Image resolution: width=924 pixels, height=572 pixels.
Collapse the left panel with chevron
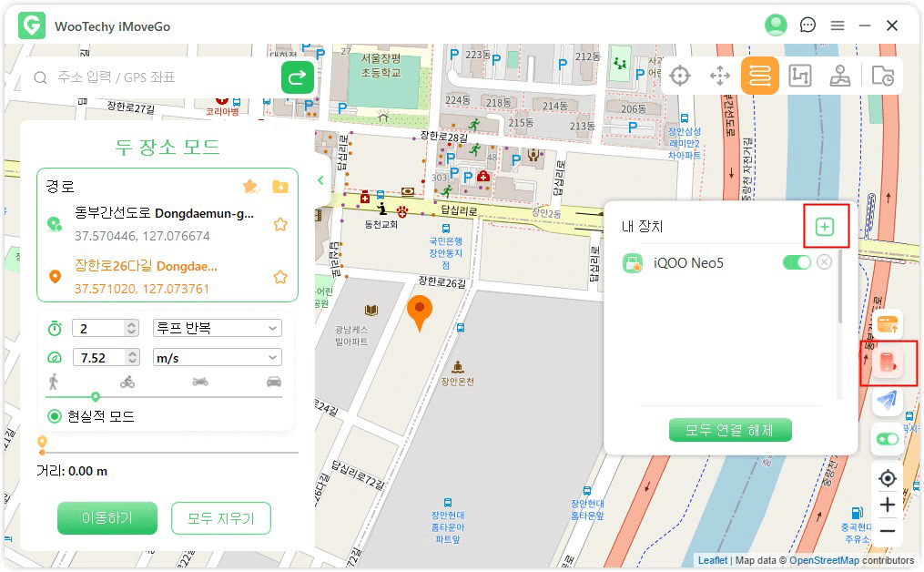(x=320, y=180)
